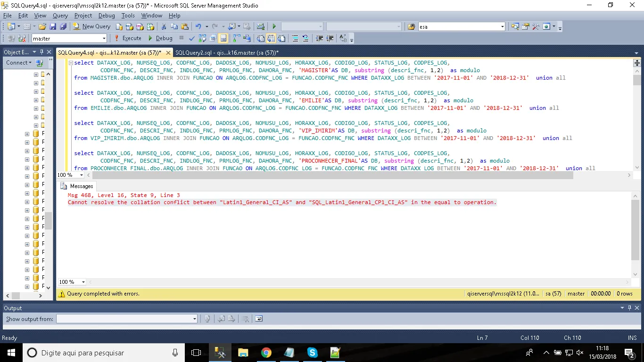Image resolution: width=644 pixels, height=362 pixels.
Task: Click the Find in Files binoculars icon
Action: click(x=411, y=26)
